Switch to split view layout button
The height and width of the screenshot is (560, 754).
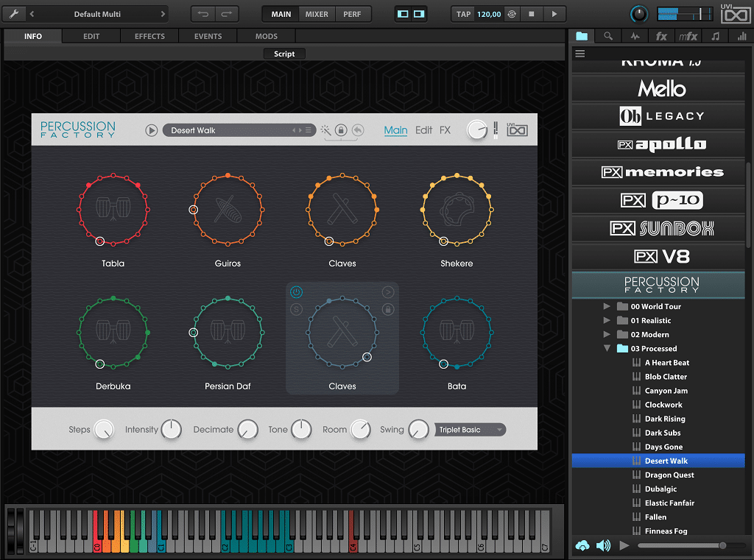pos(419,14)
